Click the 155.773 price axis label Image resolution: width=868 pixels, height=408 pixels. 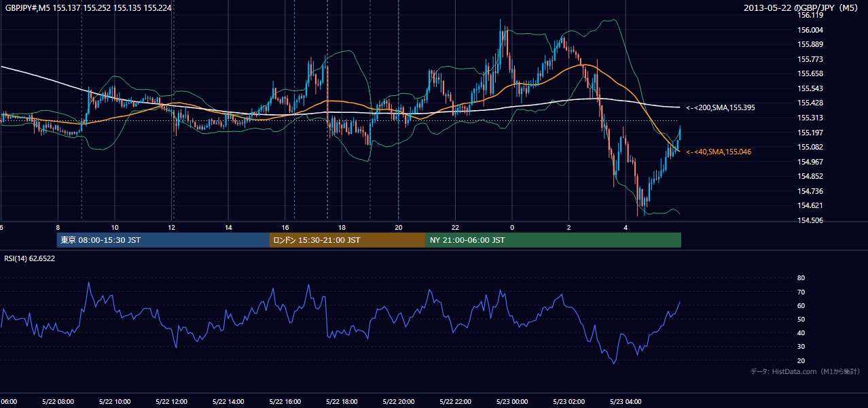(x=810, y=59)
